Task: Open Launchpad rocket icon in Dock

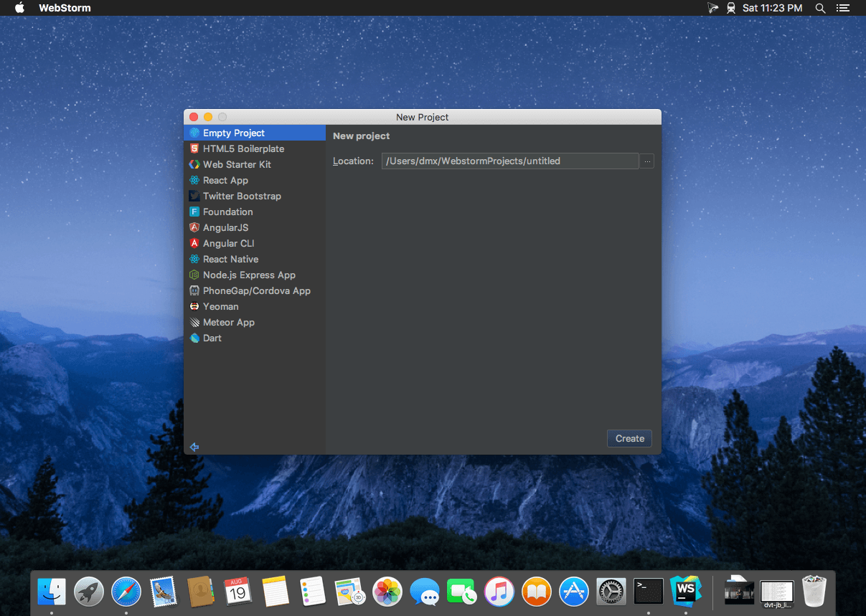Action: (x=89, y=591)
